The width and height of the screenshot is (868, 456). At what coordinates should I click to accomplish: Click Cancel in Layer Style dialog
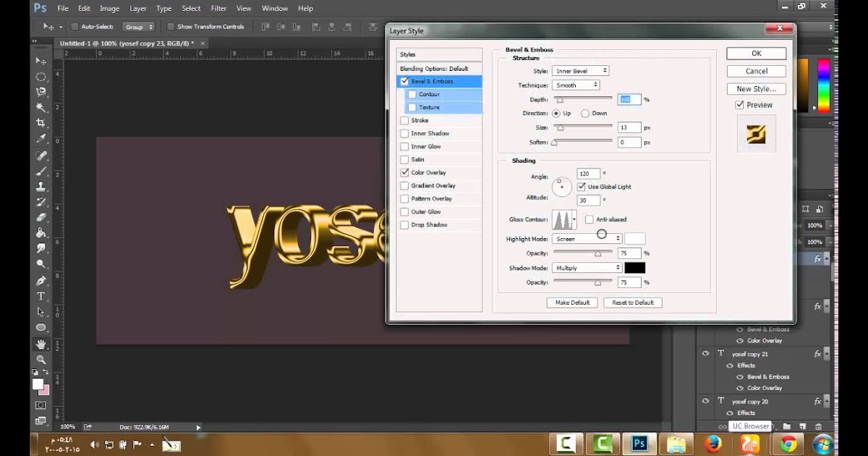point(757,71)
